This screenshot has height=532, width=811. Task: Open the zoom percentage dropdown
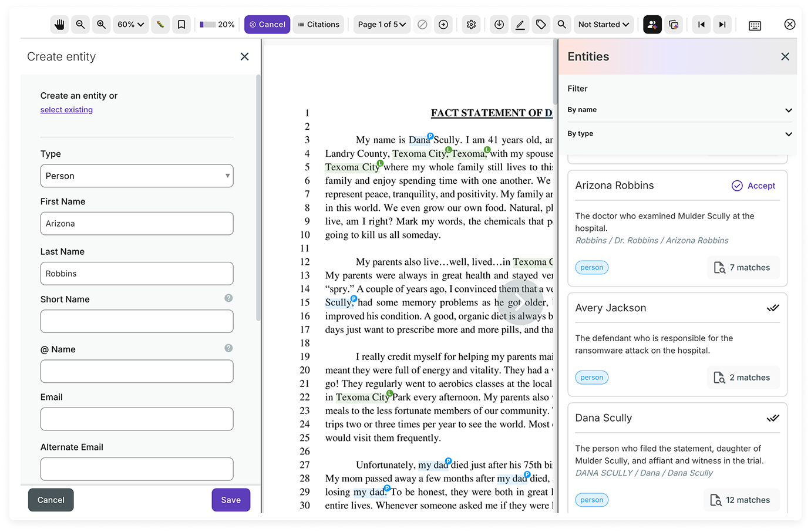130,24
